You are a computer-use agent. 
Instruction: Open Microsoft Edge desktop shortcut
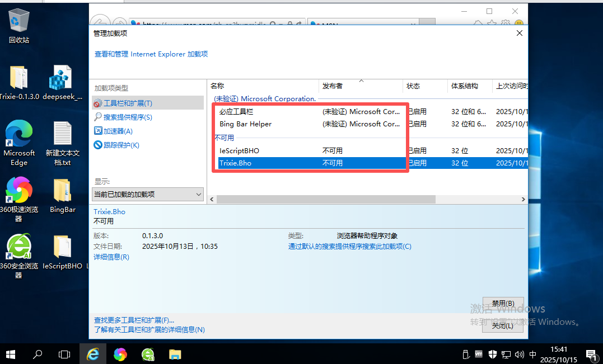[19, 143]
